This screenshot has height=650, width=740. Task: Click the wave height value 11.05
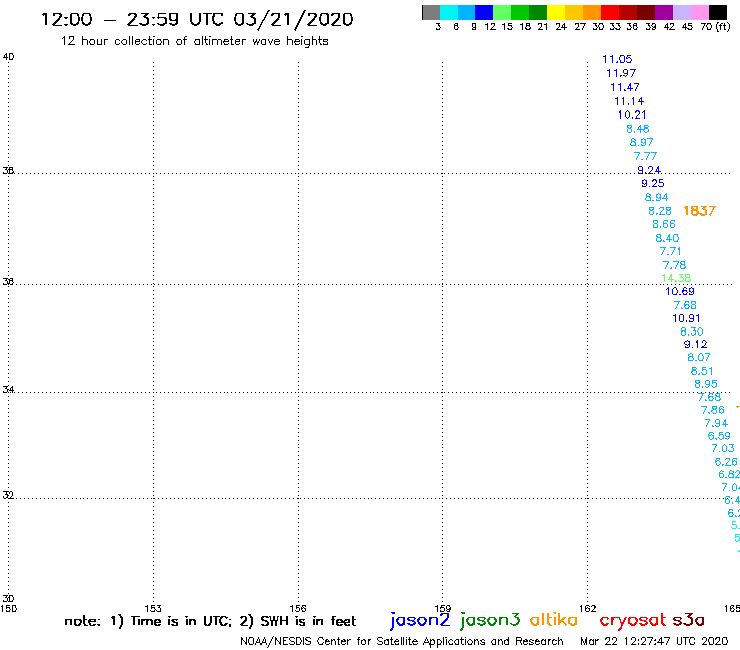(x=617, y=59)
